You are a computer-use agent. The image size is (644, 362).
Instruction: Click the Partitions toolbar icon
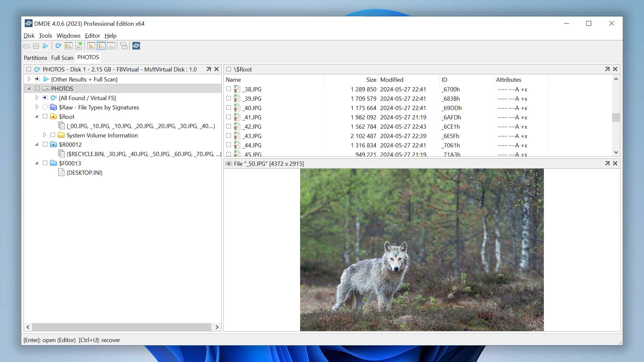[35, 46]
